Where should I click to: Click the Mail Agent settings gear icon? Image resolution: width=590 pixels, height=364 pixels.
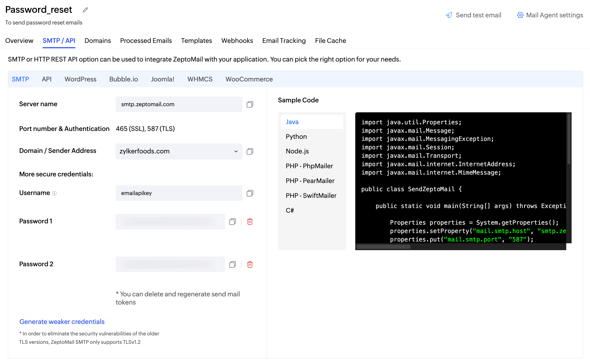tap(520, 15)
